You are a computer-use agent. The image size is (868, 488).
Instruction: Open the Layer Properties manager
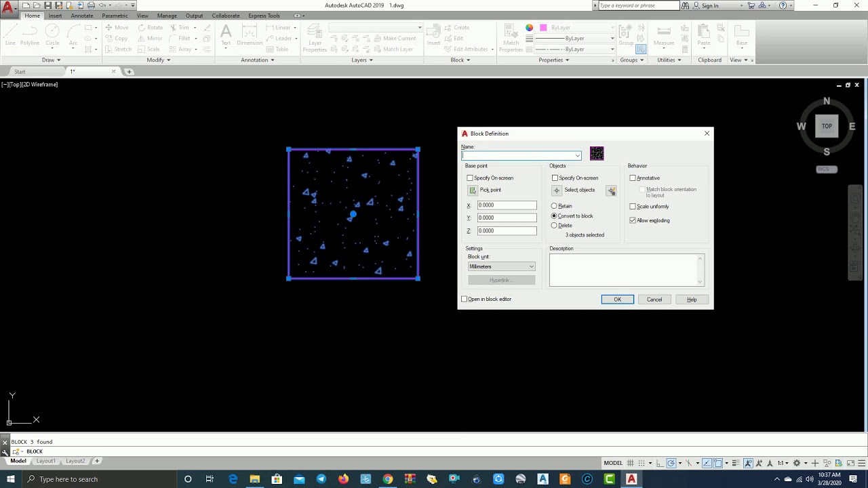point(315,38)
